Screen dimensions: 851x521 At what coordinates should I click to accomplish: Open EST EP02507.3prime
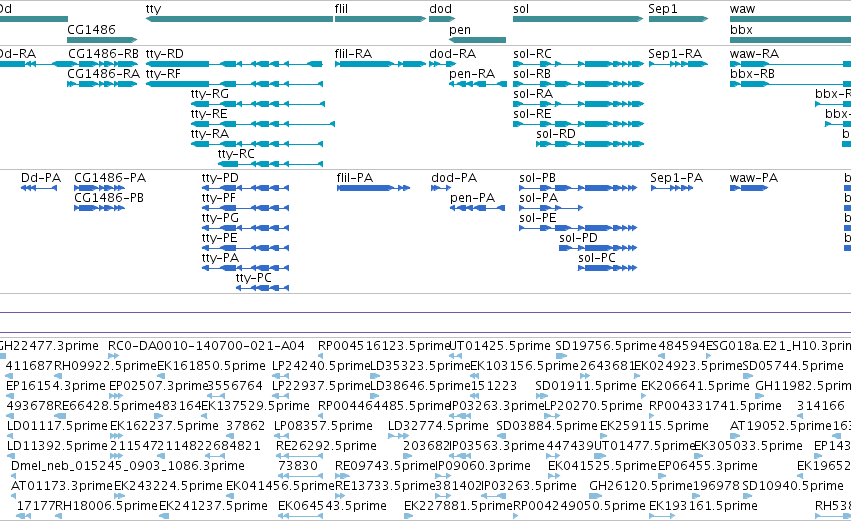tap(159, 386)
